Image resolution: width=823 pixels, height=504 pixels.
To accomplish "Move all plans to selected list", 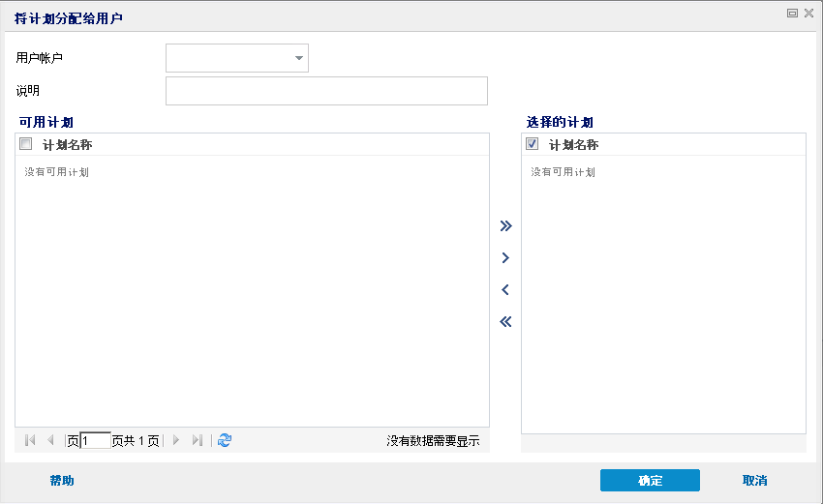I will 505,226.
